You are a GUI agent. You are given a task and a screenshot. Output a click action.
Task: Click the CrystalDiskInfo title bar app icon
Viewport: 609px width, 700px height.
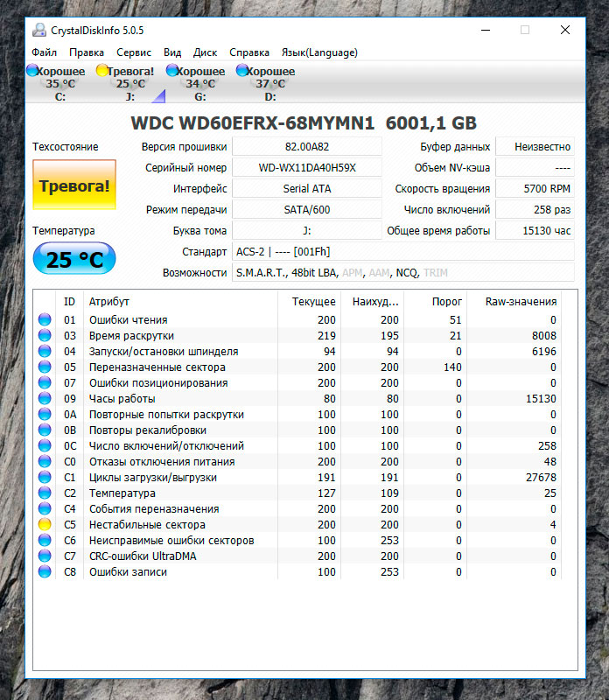point(39,30)
